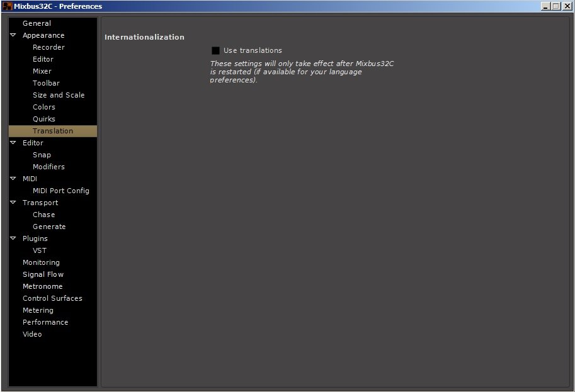Open Signal Flow preferences
Screen dimensions: 575x392
pos(43,274)
